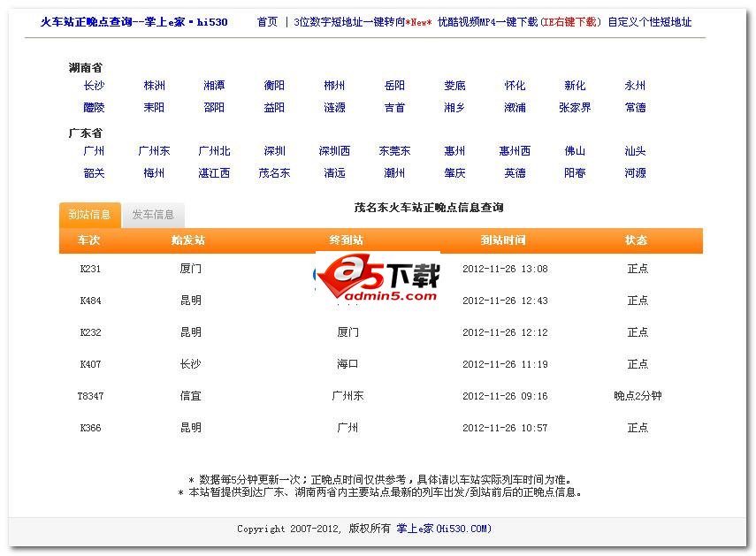This screenshot has width=756, height=556.
Task: Select 湘潭 station link
Action: (214, 85)
